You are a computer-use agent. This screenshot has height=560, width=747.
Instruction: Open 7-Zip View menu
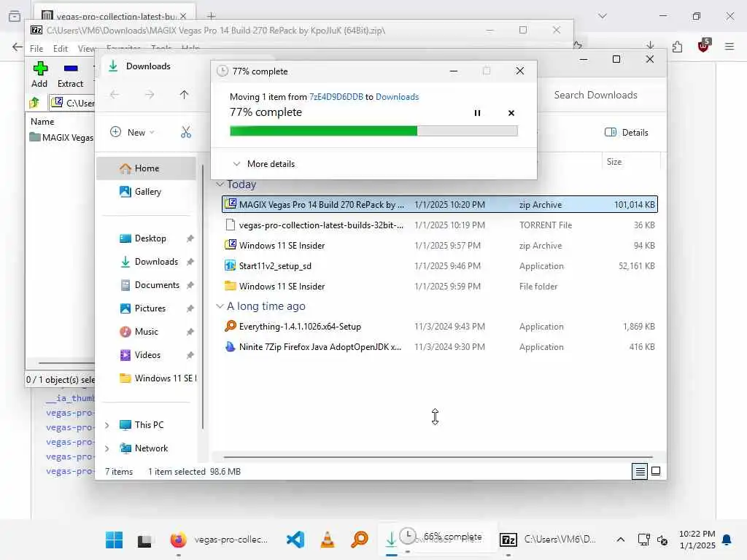point(87,49)
